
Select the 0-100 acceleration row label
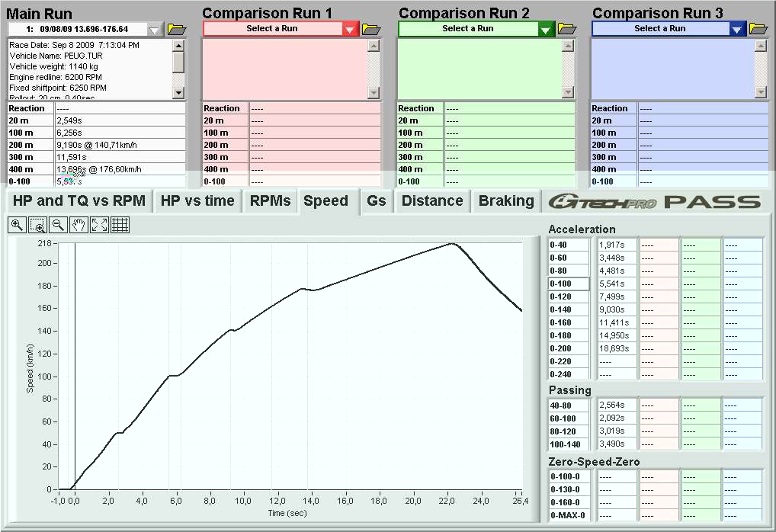point(569,284)
